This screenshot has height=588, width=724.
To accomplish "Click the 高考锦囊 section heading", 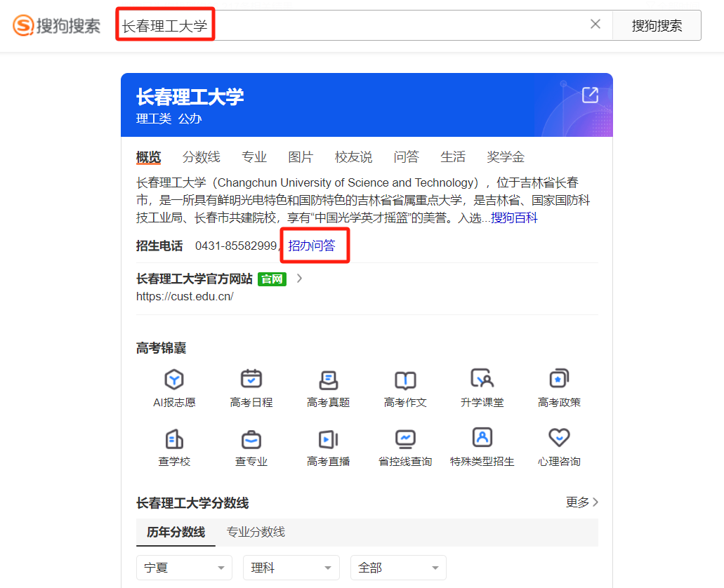I will pos(161,348).
